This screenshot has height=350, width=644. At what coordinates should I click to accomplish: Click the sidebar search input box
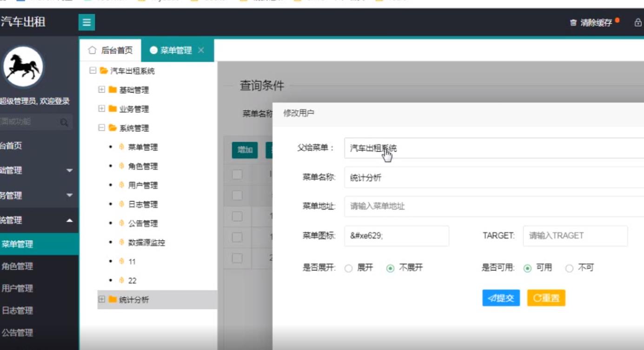(36, 122)
